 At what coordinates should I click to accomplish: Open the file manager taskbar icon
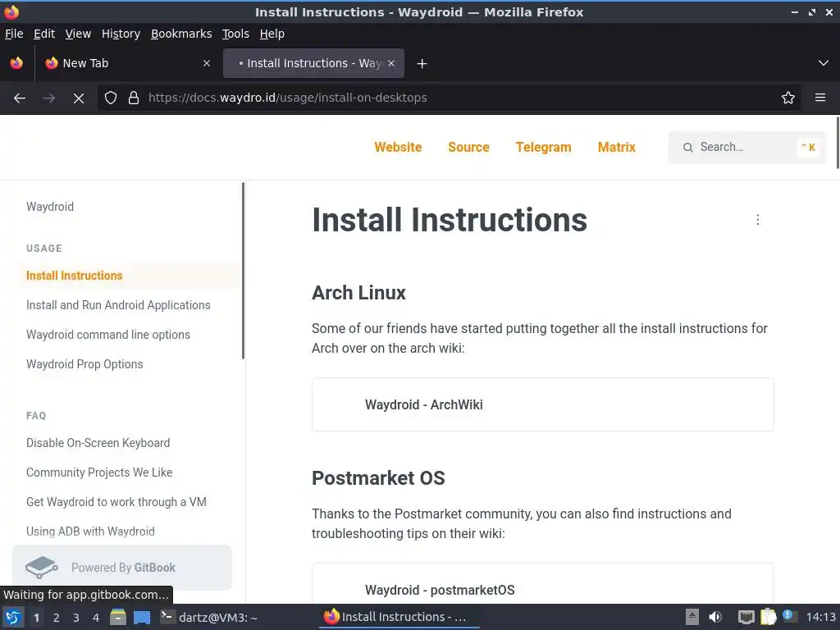(x=118, y=617)
